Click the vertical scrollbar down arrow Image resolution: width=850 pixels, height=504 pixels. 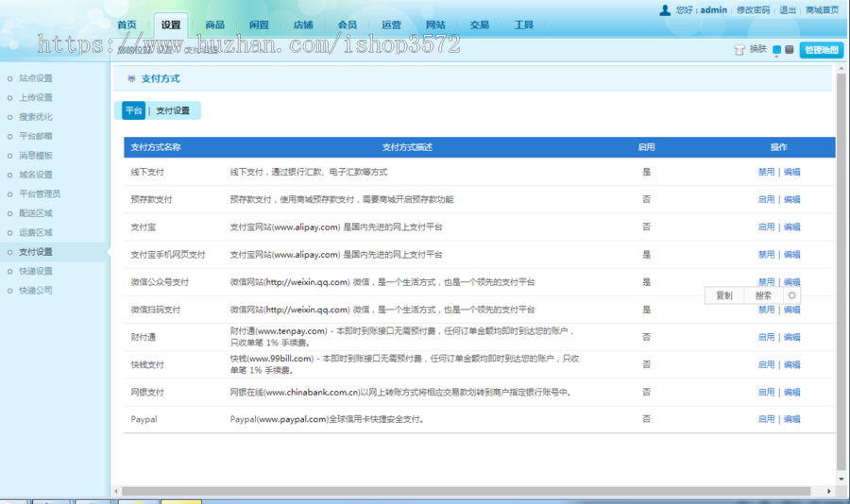click(x=841, y=479)
